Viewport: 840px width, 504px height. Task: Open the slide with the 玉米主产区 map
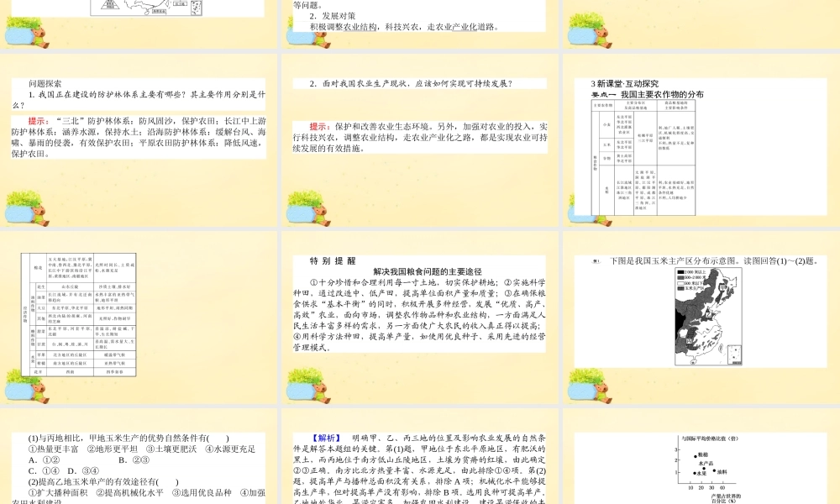(701, 317)
